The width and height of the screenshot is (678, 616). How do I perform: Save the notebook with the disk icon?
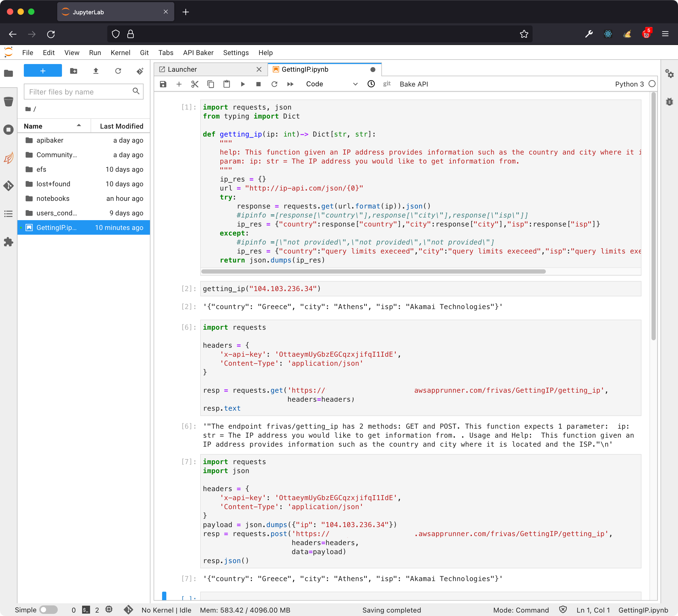click(x=163, y=84)
